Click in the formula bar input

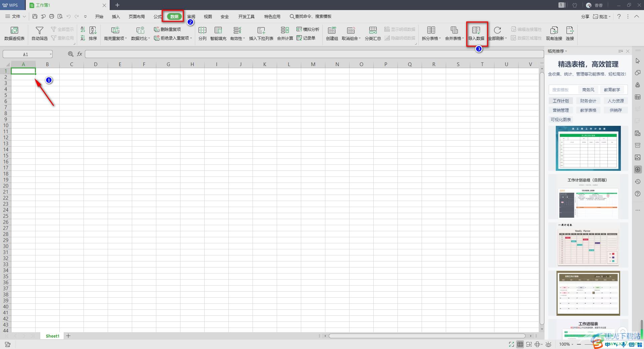point(314,54)
